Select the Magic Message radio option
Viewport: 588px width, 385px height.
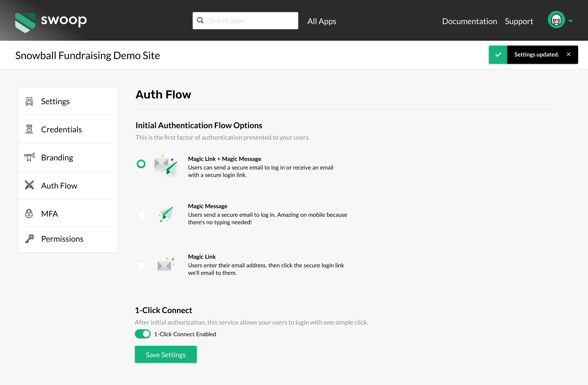click(141, 215)
